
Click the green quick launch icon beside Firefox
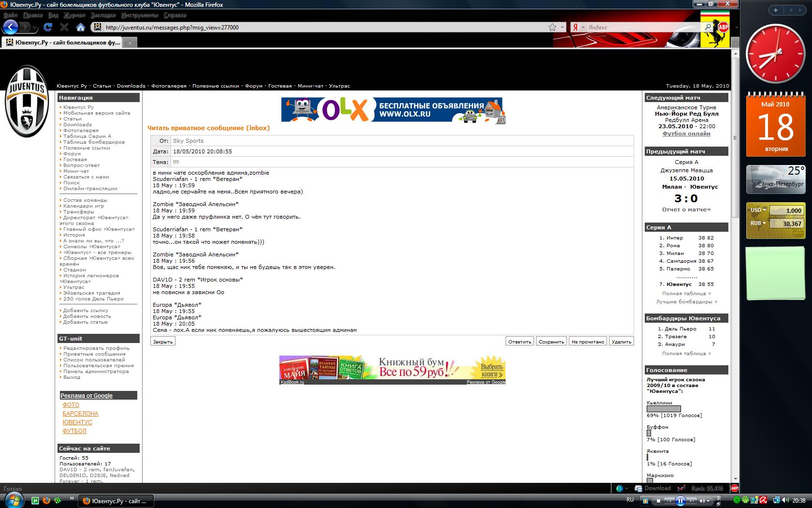(57, 500)
